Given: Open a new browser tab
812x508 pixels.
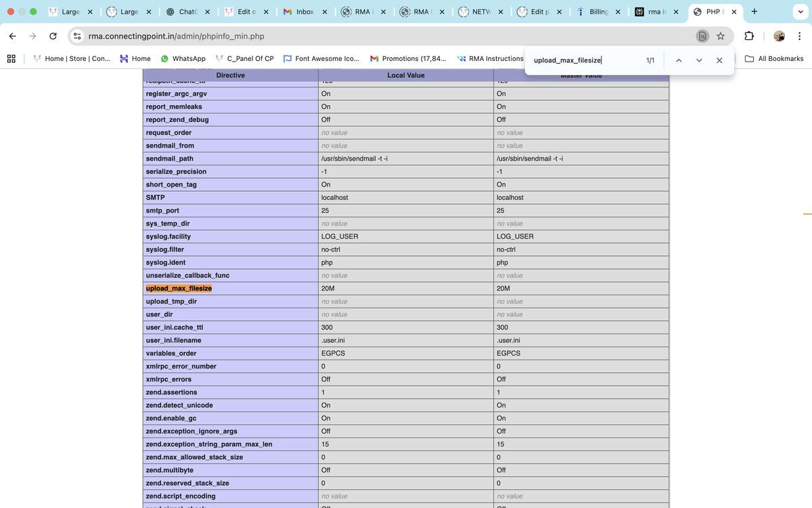Looking at the screenshot, I should tap(754, 12).
